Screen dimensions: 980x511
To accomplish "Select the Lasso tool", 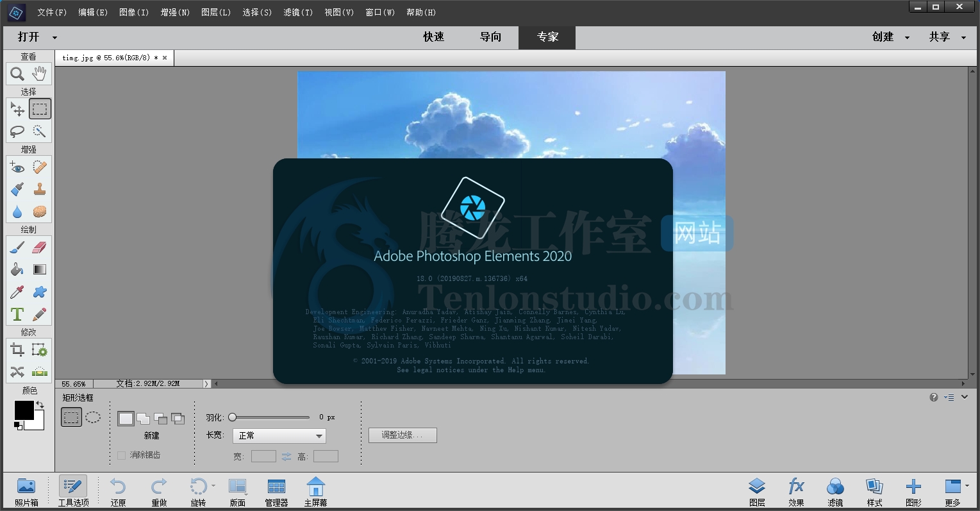I will [17, 131].
